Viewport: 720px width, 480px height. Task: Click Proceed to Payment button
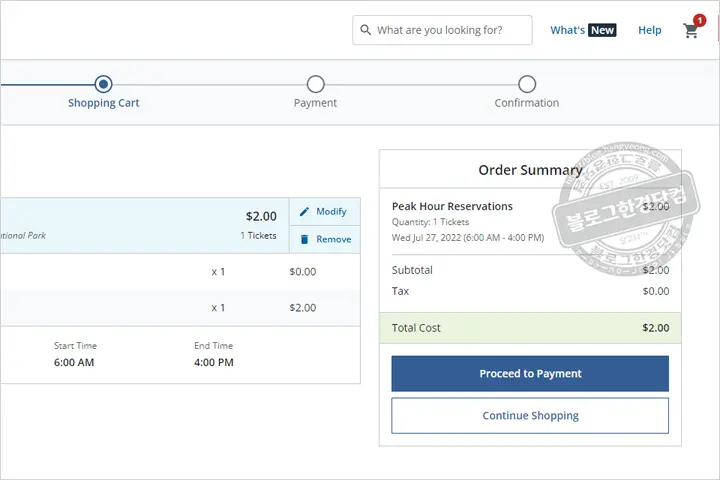(530, 374)
